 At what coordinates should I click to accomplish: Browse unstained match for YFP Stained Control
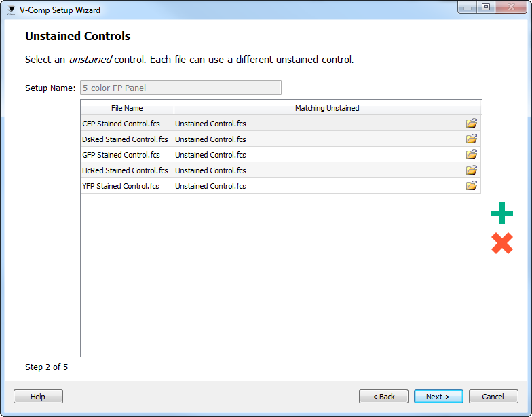click(472, 185)
